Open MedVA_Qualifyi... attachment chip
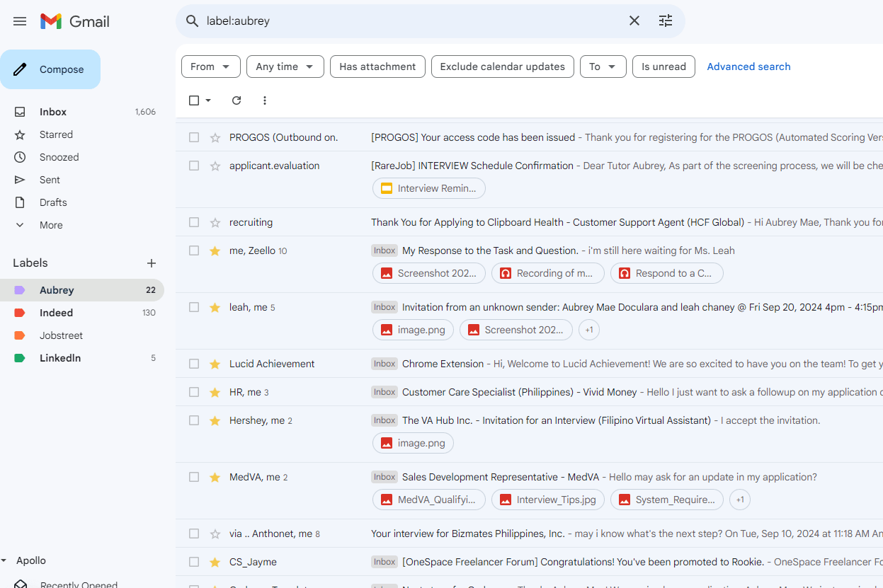 [429, 500]
